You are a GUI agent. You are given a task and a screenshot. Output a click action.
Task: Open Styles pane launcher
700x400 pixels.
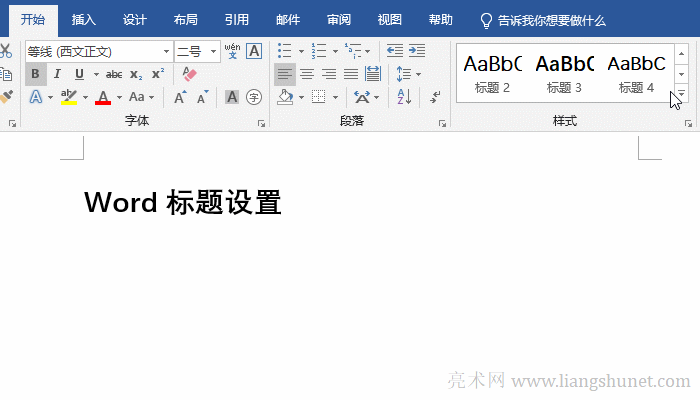pos(688,124)
